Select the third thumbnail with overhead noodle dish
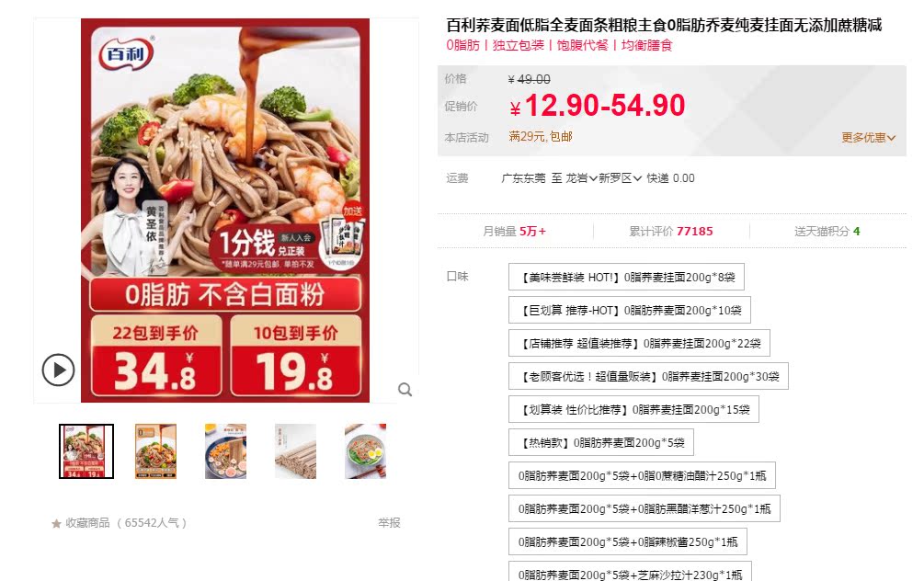924x581 pixels. [225, 451]
